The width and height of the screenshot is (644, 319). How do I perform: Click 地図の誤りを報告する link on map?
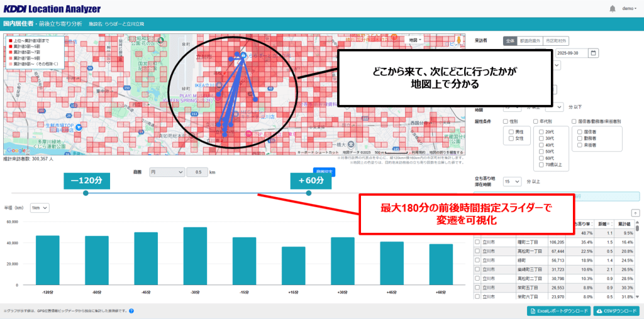click(x=447, y=153)
